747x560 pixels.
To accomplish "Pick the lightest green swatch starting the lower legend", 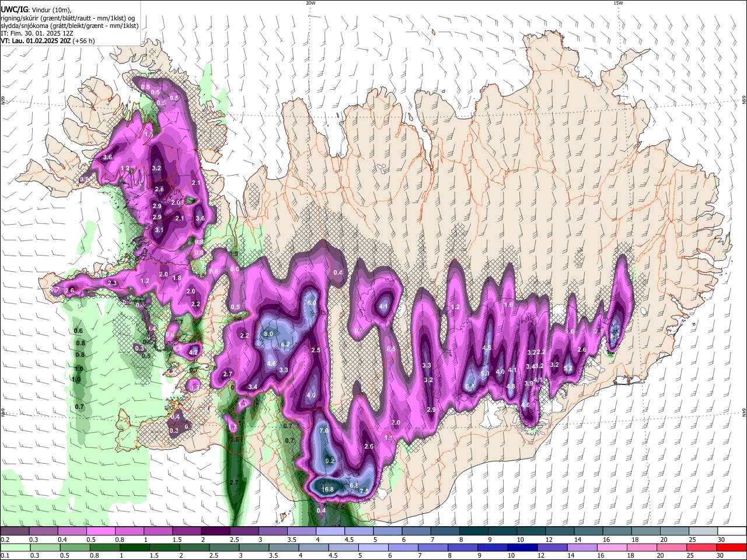I will [15, 547].
